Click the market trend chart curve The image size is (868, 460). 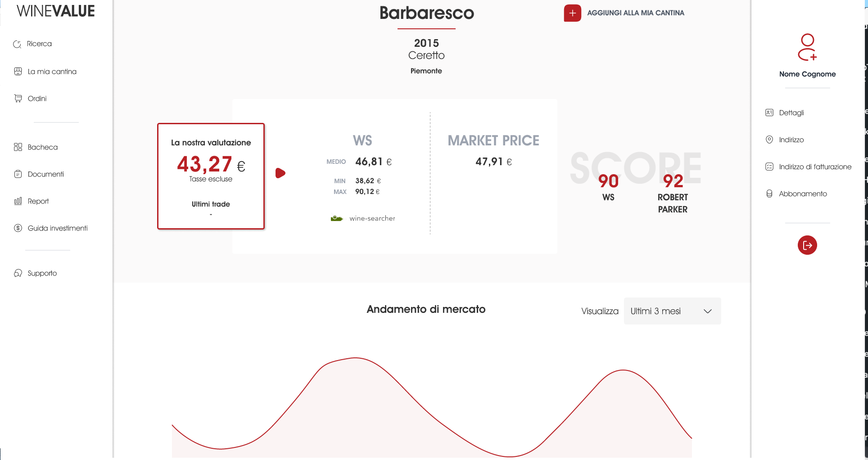tap(432, 407)
